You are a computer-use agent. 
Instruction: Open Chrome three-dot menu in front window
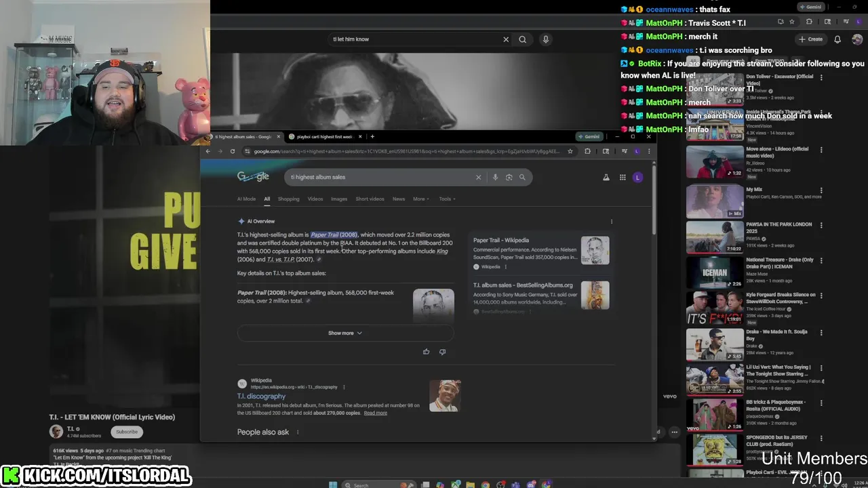[648, 151]
